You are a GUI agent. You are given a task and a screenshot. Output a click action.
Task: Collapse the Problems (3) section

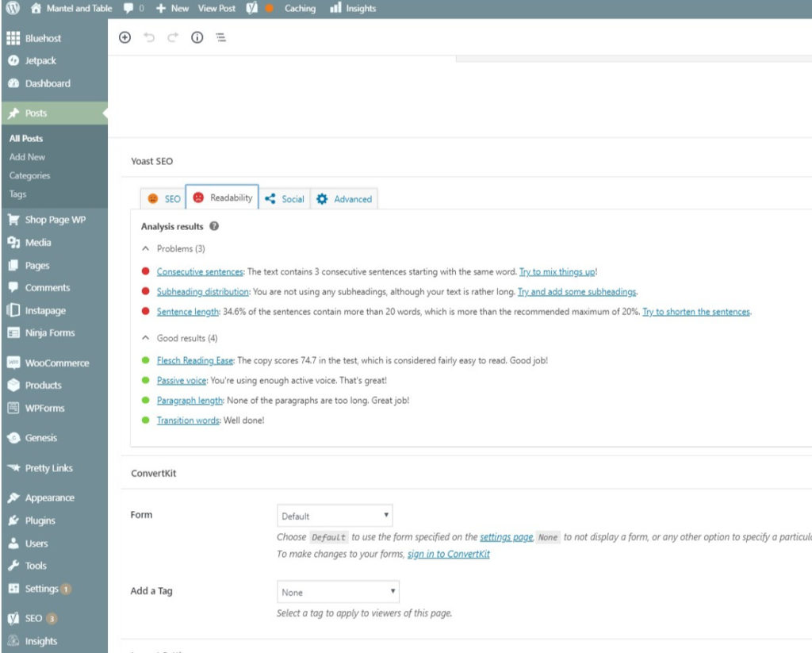174,249
